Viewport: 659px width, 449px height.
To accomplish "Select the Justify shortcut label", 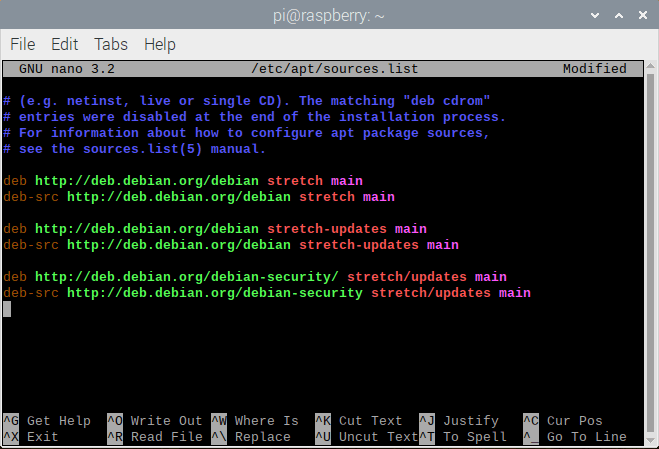I will 470,421.
